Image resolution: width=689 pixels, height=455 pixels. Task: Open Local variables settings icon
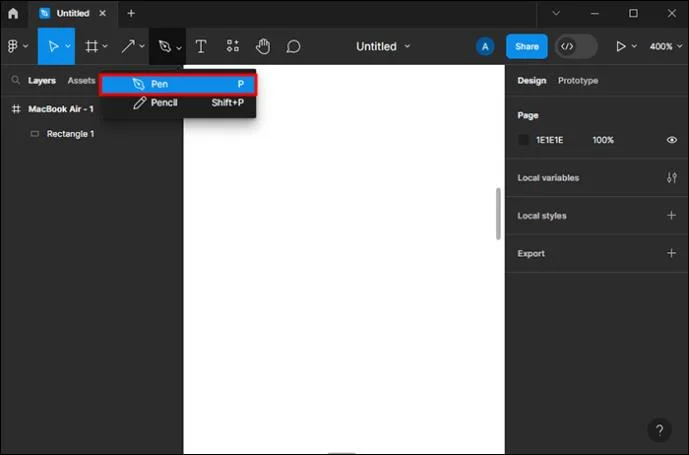click(x=671, y=178)
